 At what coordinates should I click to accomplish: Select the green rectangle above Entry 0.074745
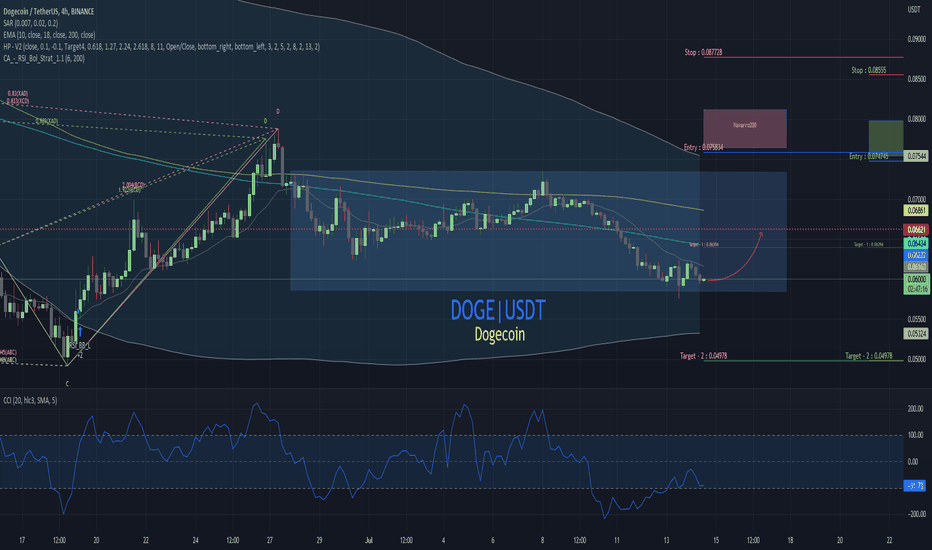[886, 137]
